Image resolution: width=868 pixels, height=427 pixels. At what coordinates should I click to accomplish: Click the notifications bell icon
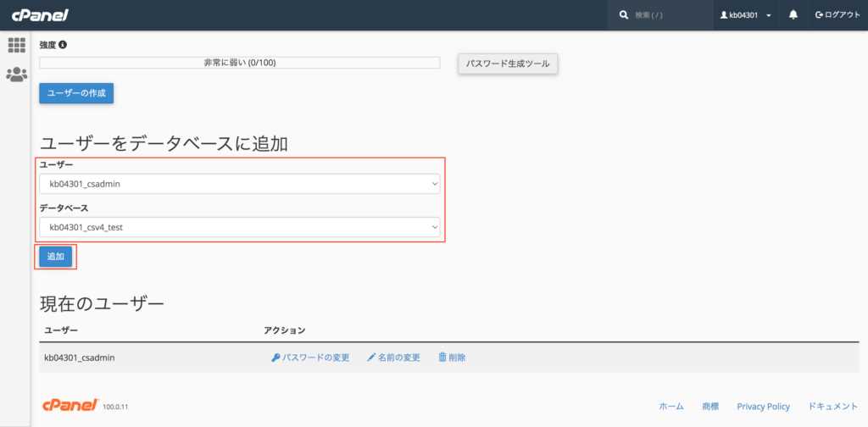[x=793, y=15]
